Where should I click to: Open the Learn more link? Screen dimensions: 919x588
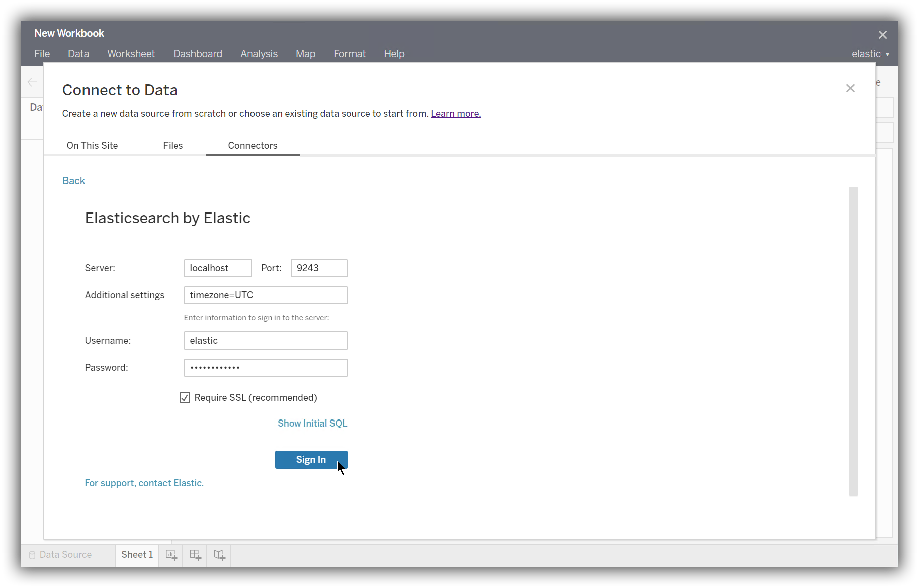click(x=456, y=114)
